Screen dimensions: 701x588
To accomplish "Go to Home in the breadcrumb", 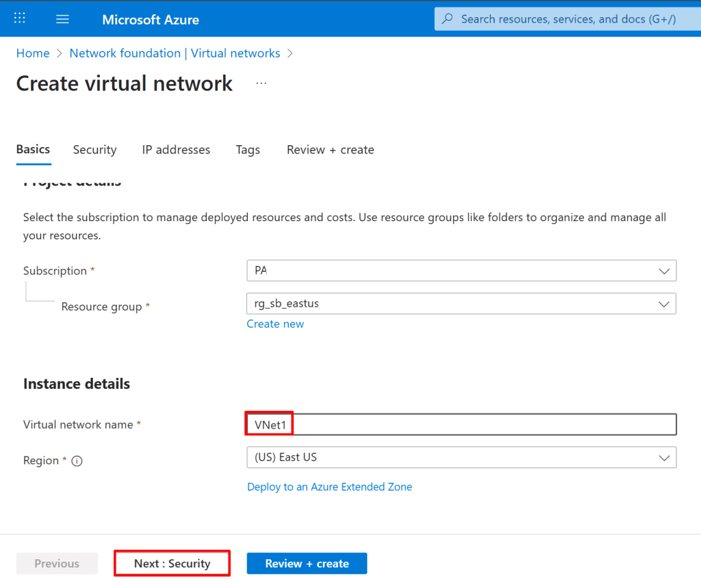I will (33, 53).
